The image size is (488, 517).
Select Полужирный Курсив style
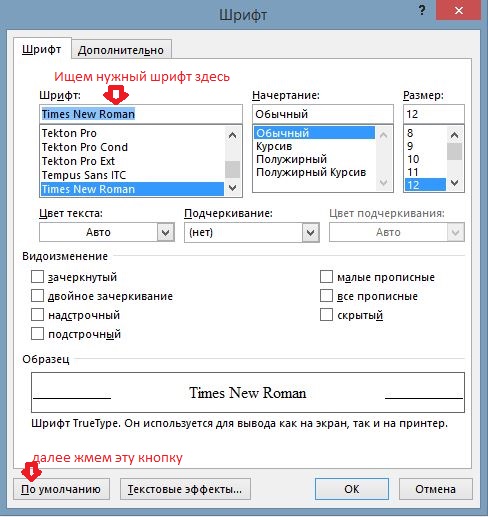tap(311, 172)
